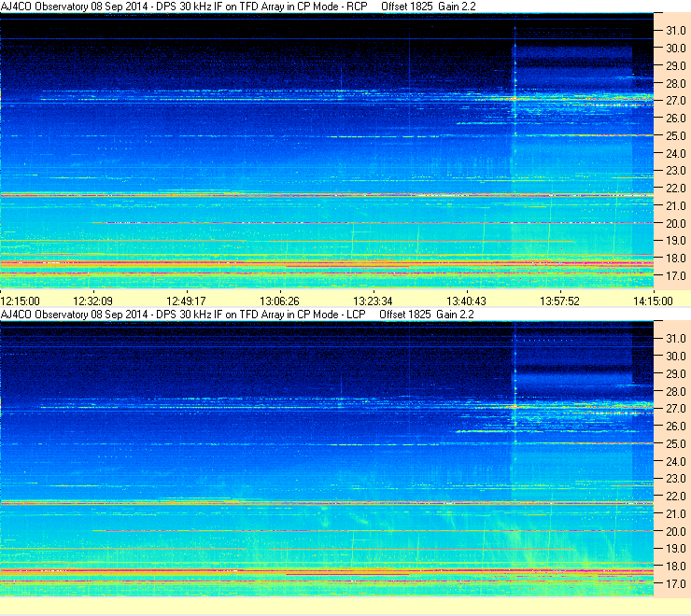Click the 12:15:00 time label
The height and width of the screenshot is (616, 691).
click(21, 301)
